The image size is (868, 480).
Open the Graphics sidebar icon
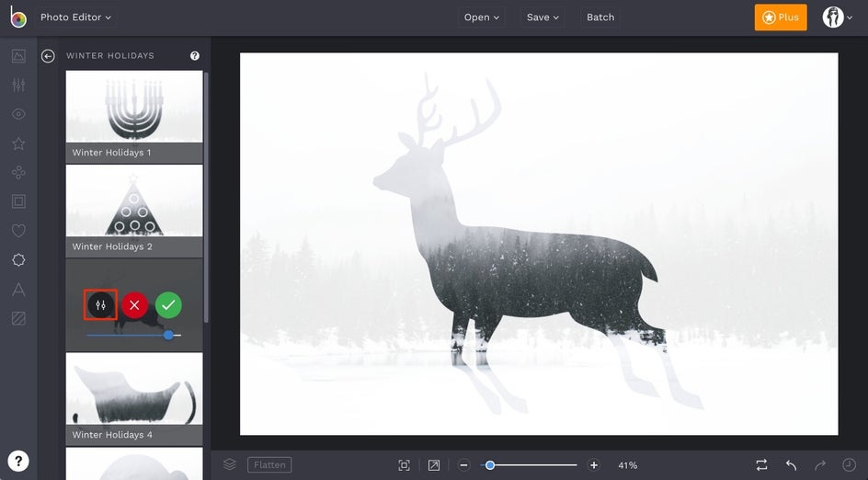(18, 259)
